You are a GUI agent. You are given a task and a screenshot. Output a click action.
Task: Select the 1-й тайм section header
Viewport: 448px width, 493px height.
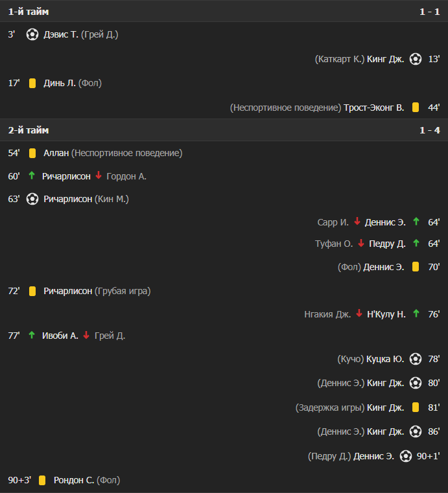click(28, 12)
